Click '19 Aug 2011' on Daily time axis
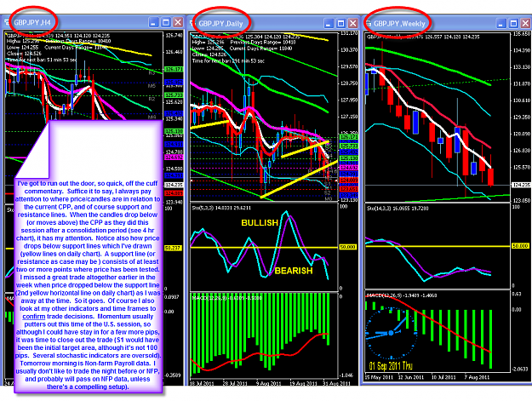Image resolution: width=532 pixels, height=401 pixels. (305, 383)
